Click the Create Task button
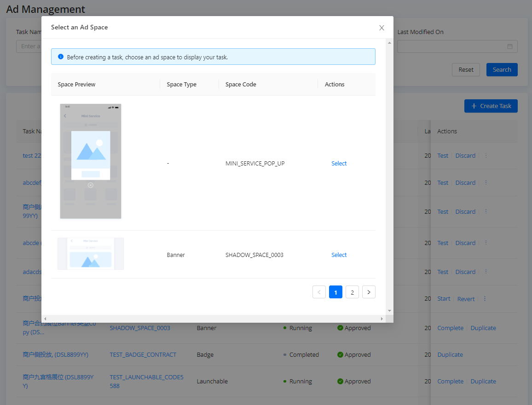 (x=491, y=106)
